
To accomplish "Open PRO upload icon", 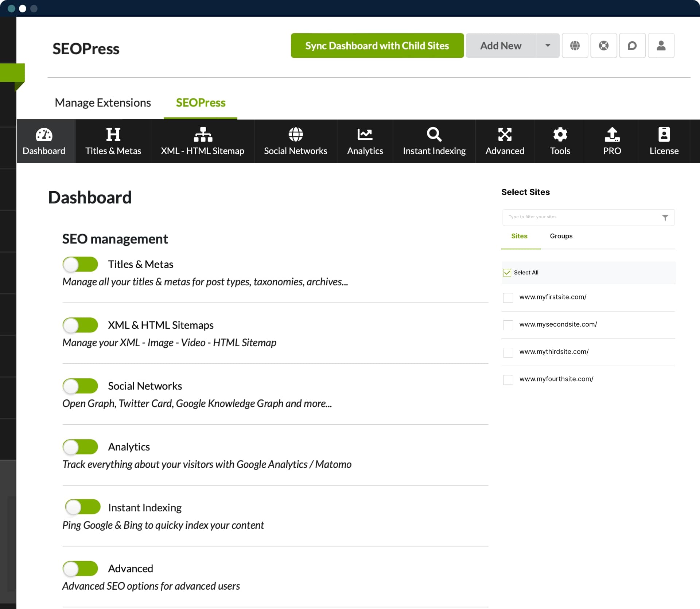I will pos(612,134).
